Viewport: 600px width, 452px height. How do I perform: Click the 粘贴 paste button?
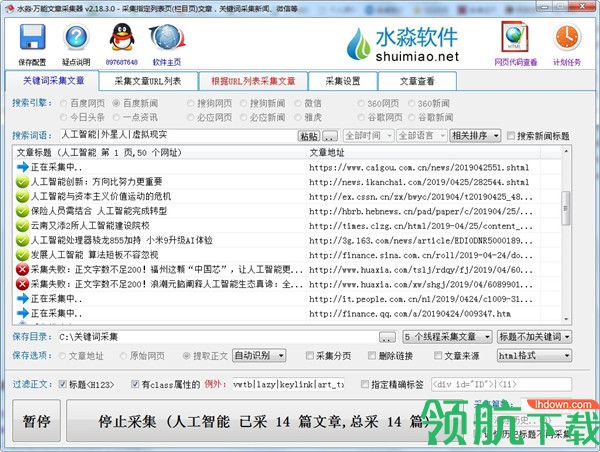point(309,136)
